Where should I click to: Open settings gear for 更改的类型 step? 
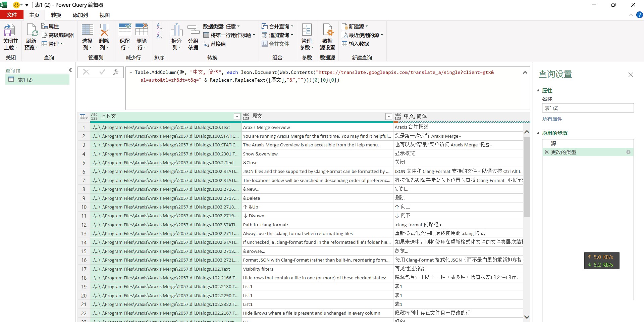point(628,152)
